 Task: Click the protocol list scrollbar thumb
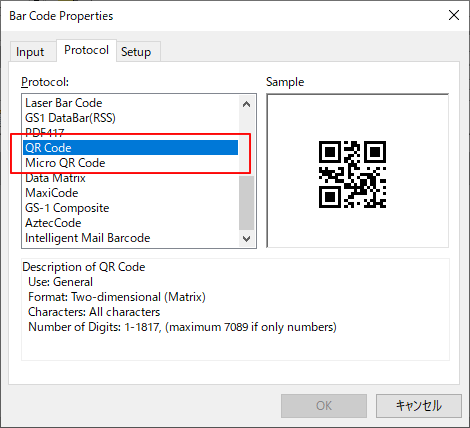click(247, 203)
